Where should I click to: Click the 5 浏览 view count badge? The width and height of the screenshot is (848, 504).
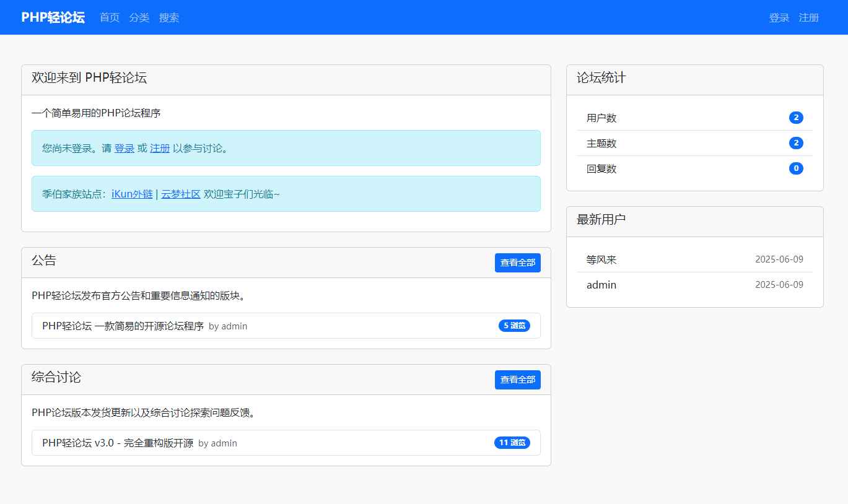point(514,325)
